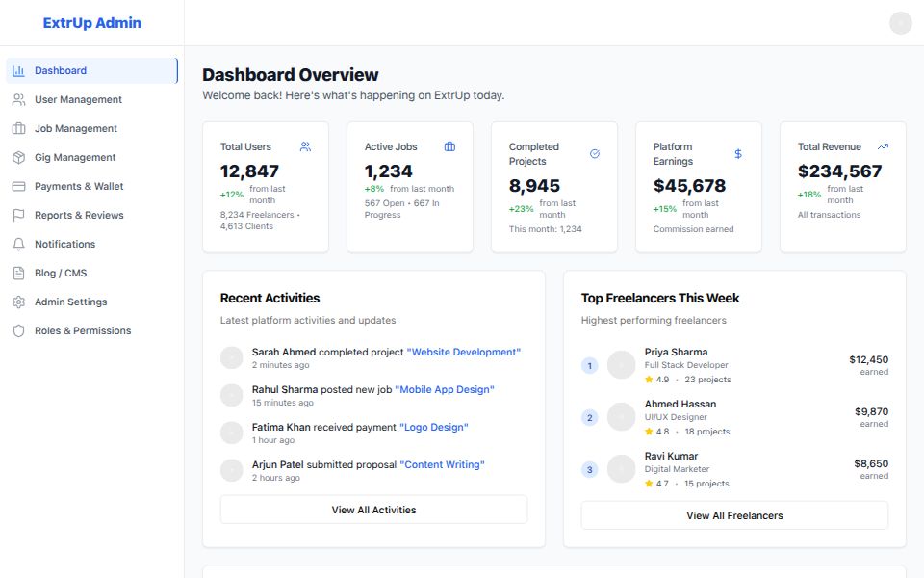The width and height of the screenshot is (924, 578).
Task: Click the star rating icon beside 4.8
Action: coord(649,432)
